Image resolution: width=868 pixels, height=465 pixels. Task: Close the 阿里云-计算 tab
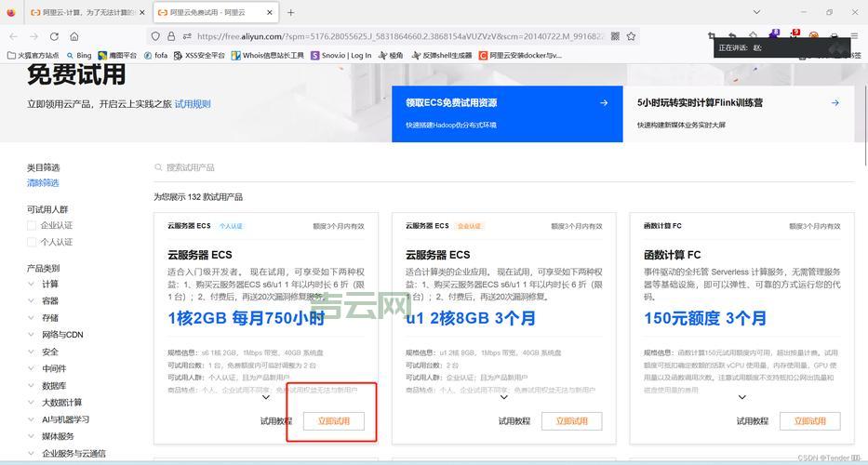pyautogui.click(x=141, y=12)
